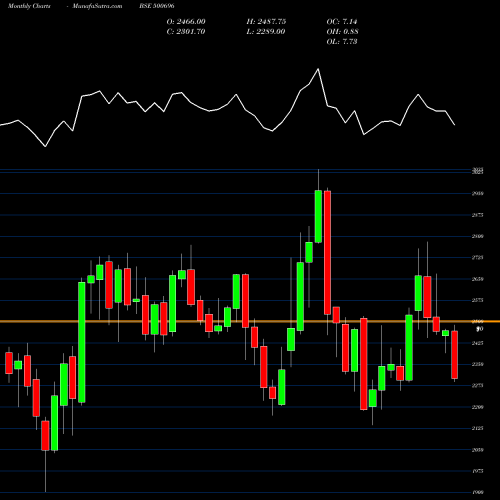500x500 pixels.
Task: Select the high value 'H: 2487.75'
Action: (266, 22)
